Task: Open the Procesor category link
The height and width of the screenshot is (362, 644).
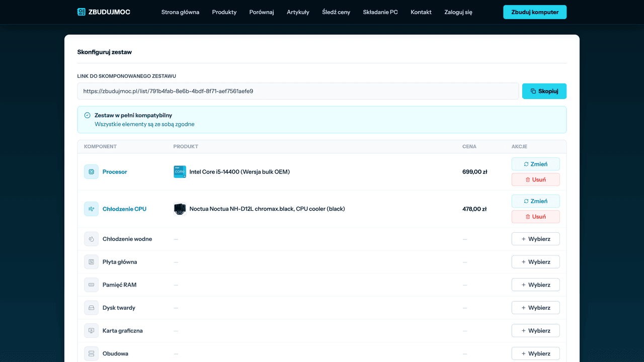Action: tap(115, 172)
